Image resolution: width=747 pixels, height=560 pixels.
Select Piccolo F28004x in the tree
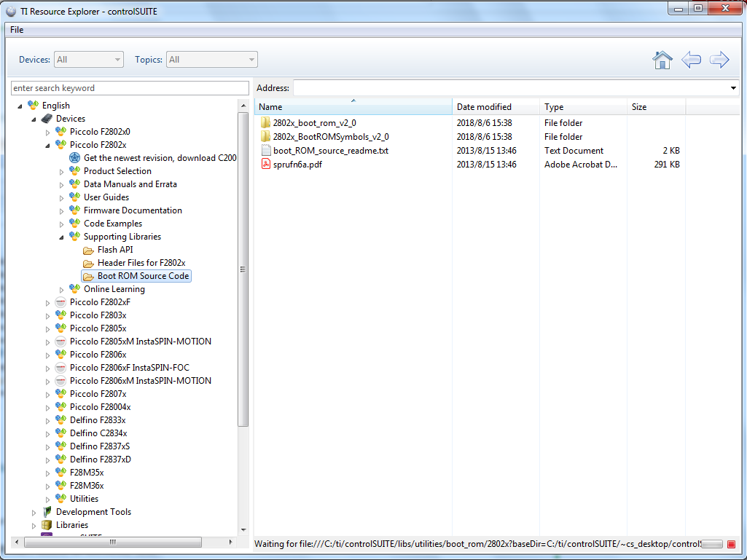tap(100, 407)
